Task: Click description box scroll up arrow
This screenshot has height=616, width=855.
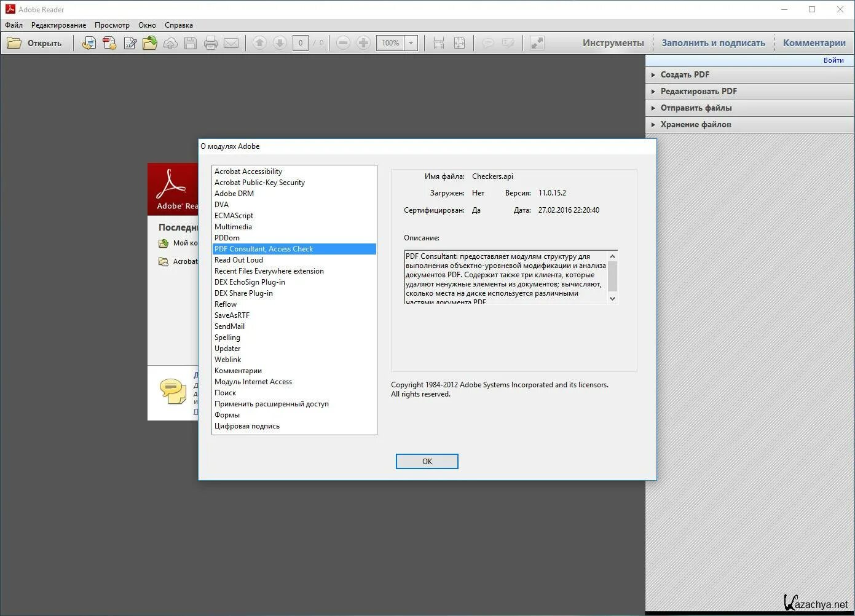Action: (612, 256)
